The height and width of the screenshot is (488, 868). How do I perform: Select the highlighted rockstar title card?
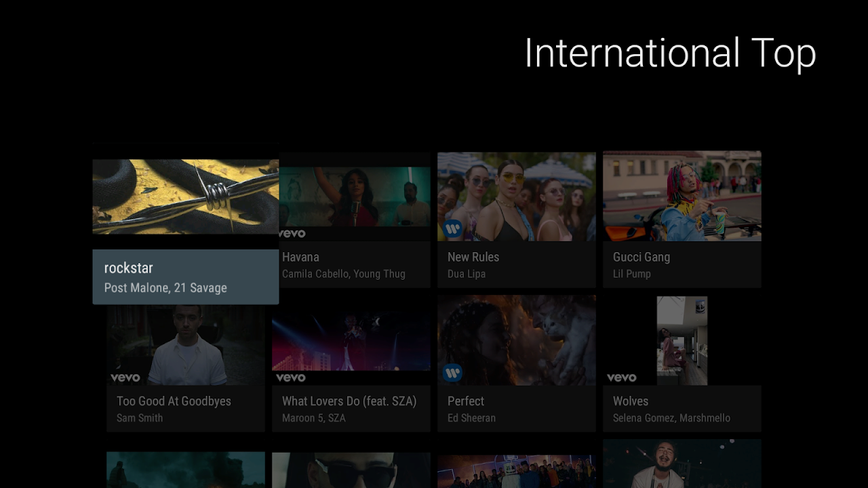tap(185, 277)
